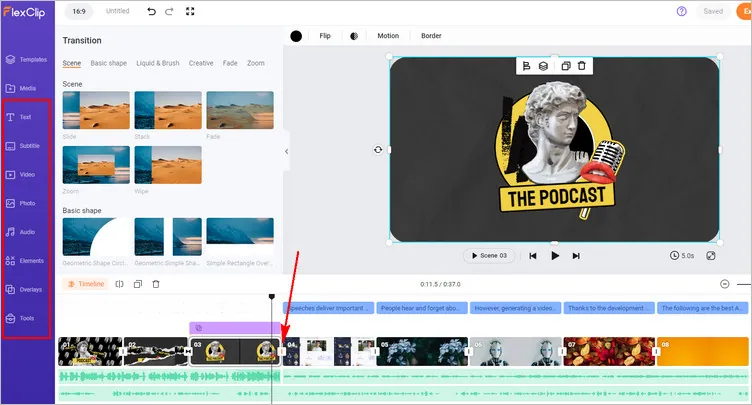Open the Media sidebar section
This screenshot has height=405, width=752.
pos(21,88)
